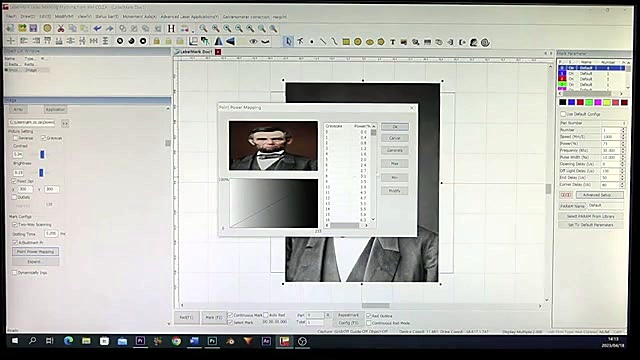Click the Contrast slider handle
The height and width of the screenshot is (360, 640).
pos(42,154)
